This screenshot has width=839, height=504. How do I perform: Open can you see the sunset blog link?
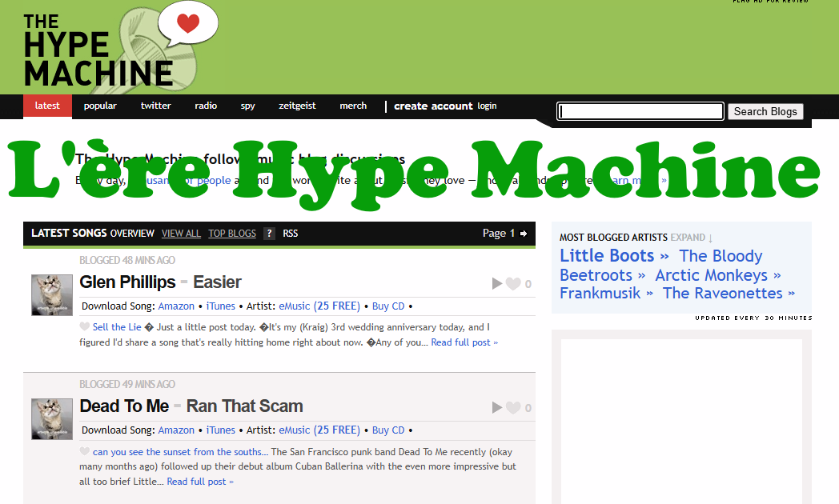coord(180,452)
